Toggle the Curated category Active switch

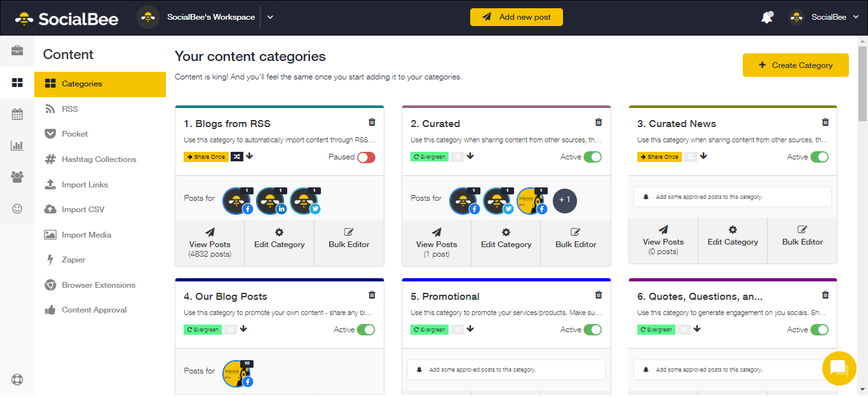pyautogui.click(x=593, y=157)
